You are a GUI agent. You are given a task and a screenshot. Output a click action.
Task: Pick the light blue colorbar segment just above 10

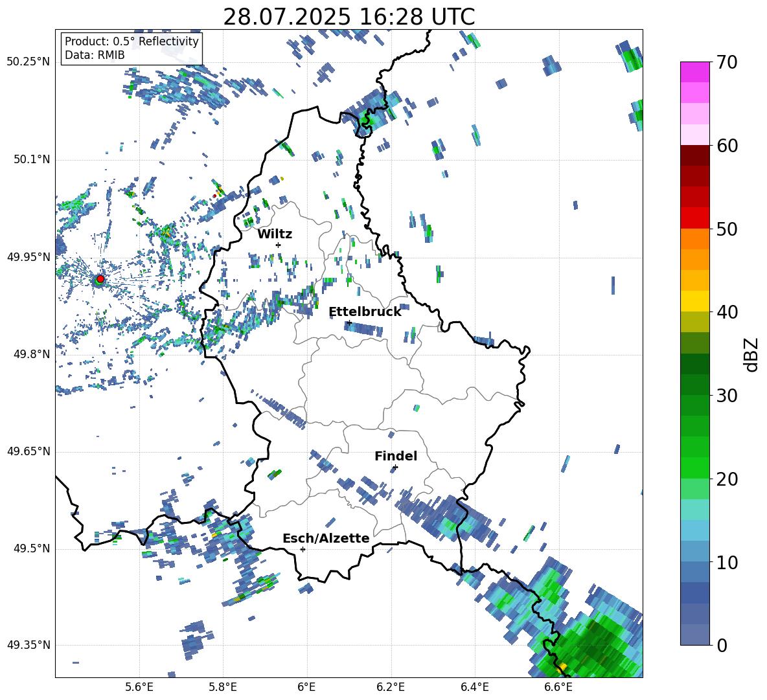694,552
